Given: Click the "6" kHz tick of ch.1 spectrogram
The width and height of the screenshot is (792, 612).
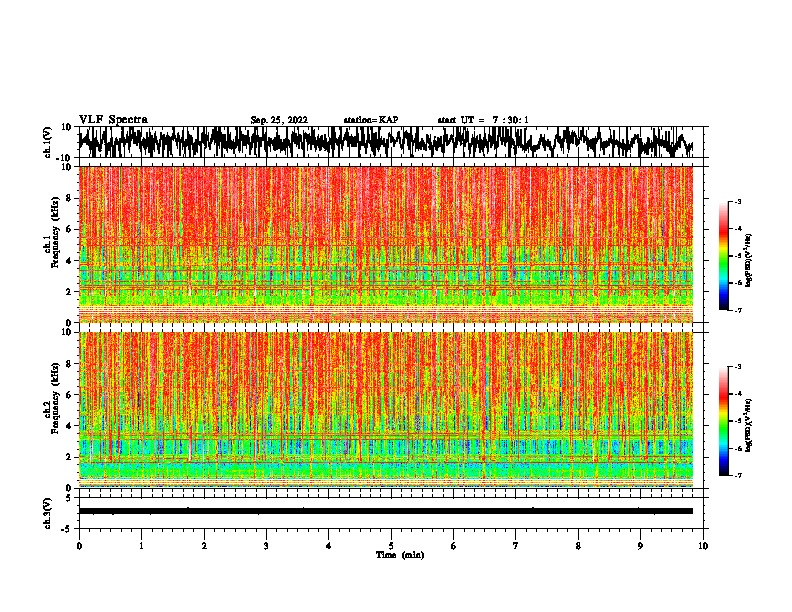Looking at the screenshot, I should 70,229.
